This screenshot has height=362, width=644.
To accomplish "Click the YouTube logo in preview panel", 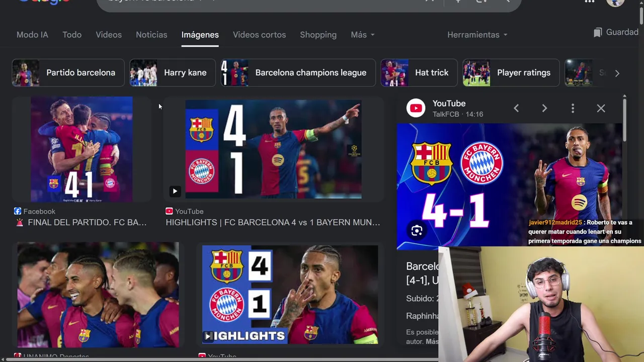I will pos(416,108).
